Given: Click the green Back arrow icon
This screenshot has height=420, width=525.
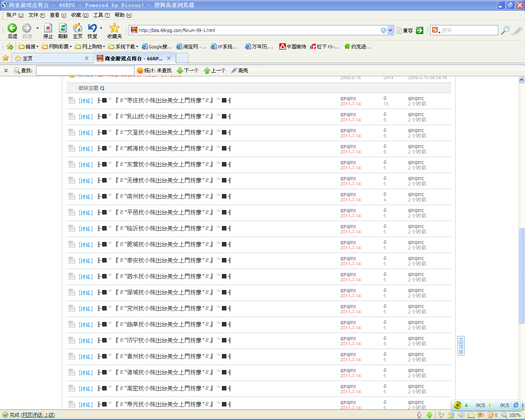Looking at the screenshot, I should pyautogui.click(x=12, y=28).
